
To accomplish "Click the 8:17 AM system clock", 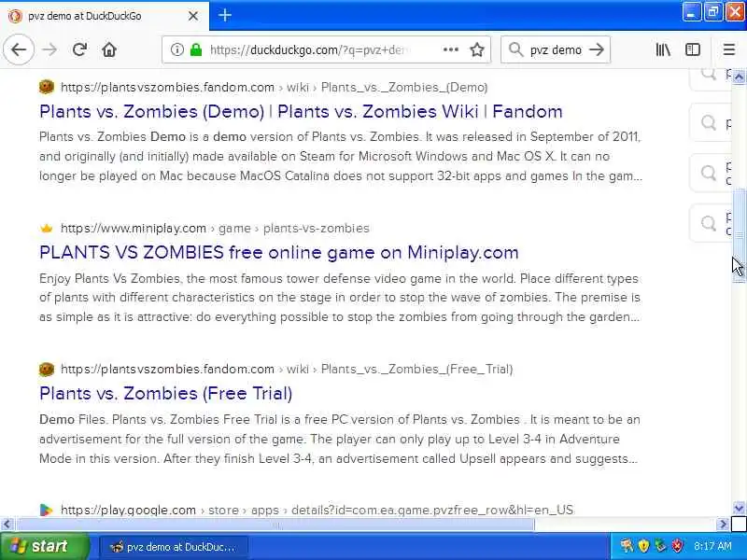I will [x=712, y=546].
